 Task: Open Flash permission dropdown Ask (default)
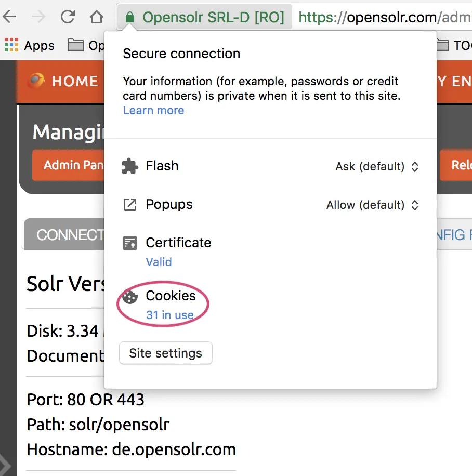[377, 167]
